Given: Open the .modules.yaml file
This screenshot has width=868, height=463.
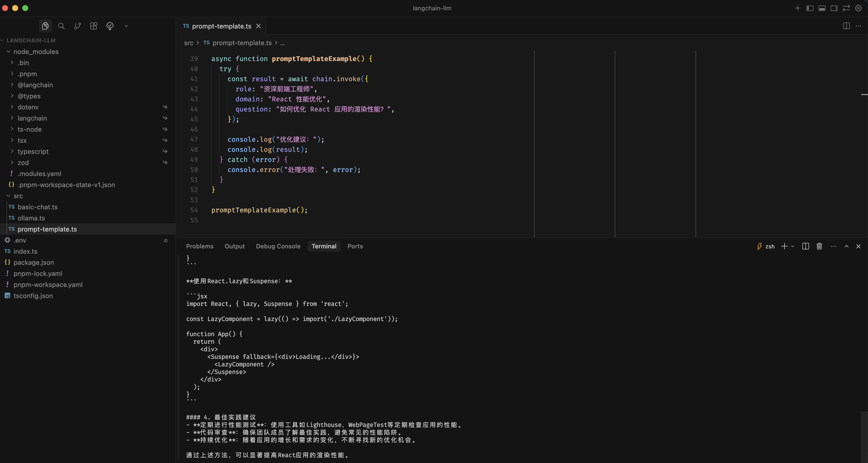Looking at the screenshot, I should [x=88, y=174].
